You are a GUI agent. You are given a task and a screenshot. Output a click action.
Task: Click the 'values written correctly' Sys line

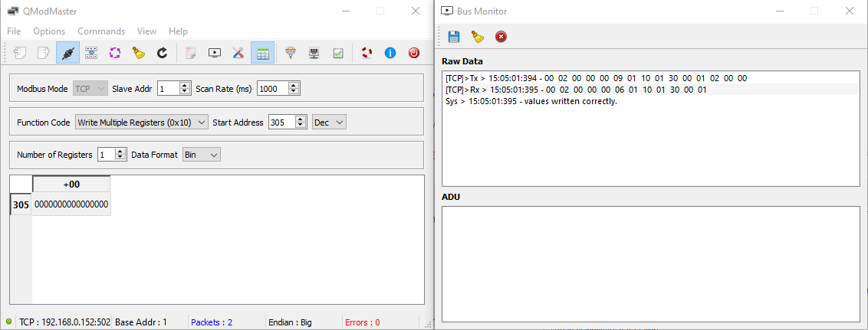[x=531, y=102]
